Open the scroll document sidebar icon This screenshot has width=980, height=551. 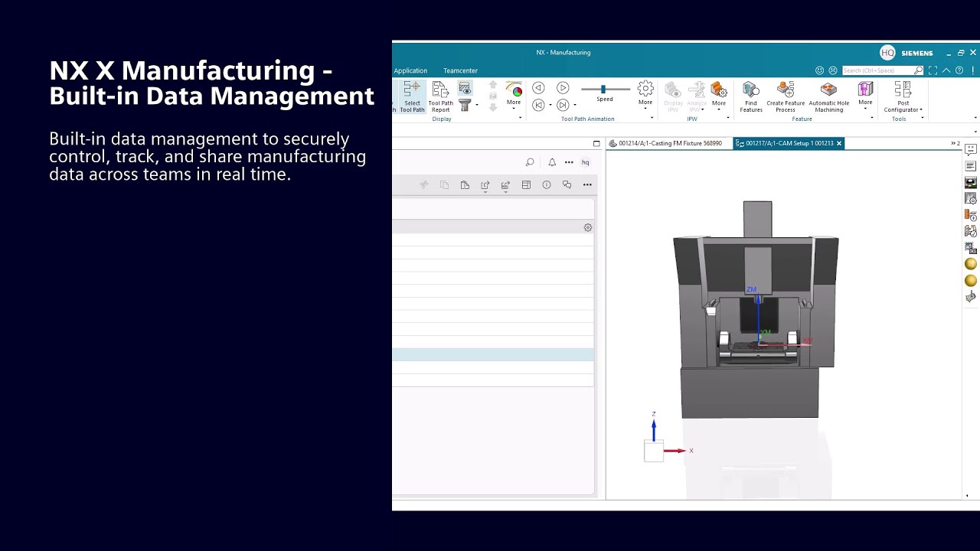[971, 297]
